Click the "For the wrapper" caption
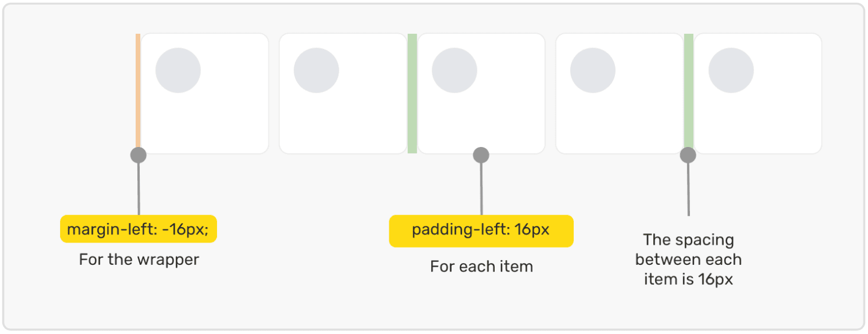Screen dimensions: 868x334 point(139,260)
